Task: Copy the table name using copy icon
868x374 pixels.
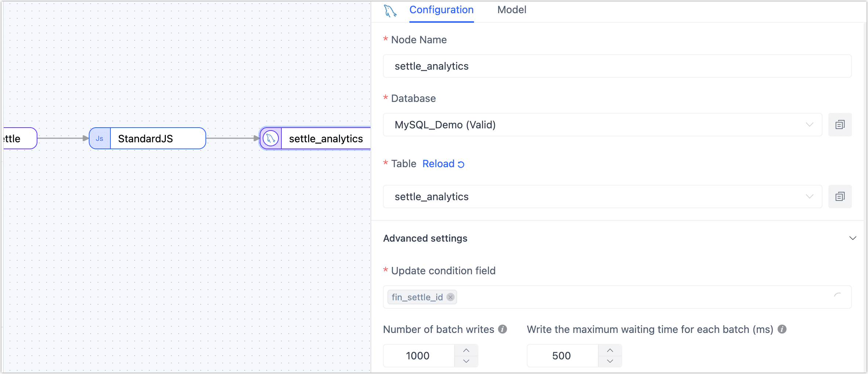Action: (840, 197)
